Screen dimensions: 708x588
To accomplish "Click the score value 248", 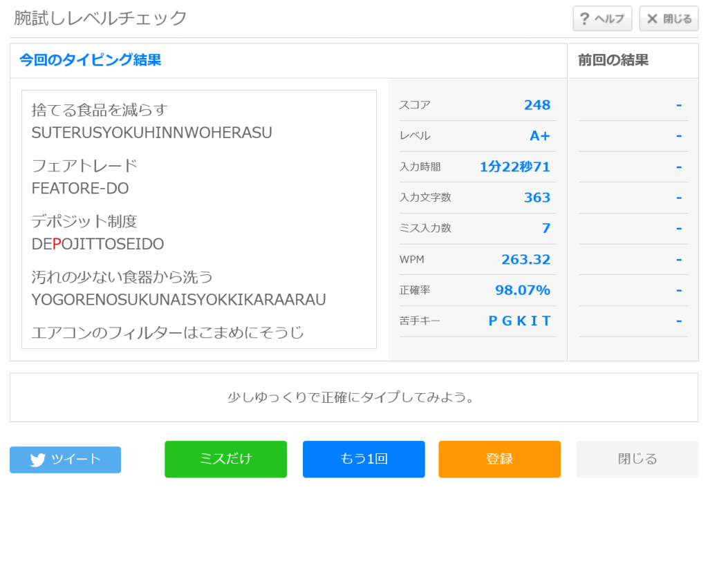I will (537, 105).
